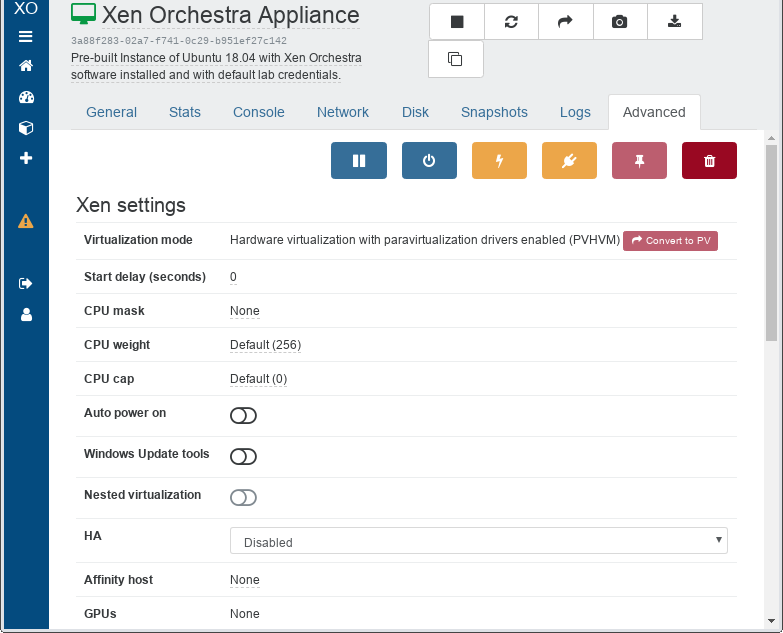The image size is (783, 633).
Task: Migrate the VM with the arrow button
Action: (566, 21)
